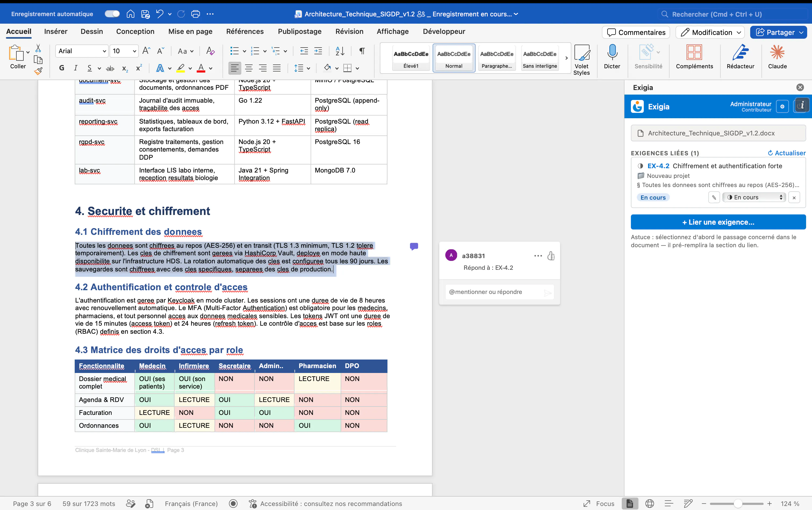Viewport: 812px width, 510px height.
Task: Click the Actualiser link
Action: point(786,153)
